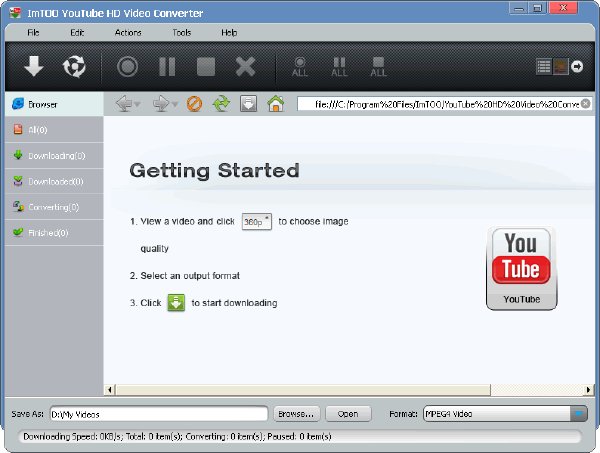The width and height of the screenshot is (600, 453).
Task: Open the Downloaded(0) list
Action: [54, 181]
